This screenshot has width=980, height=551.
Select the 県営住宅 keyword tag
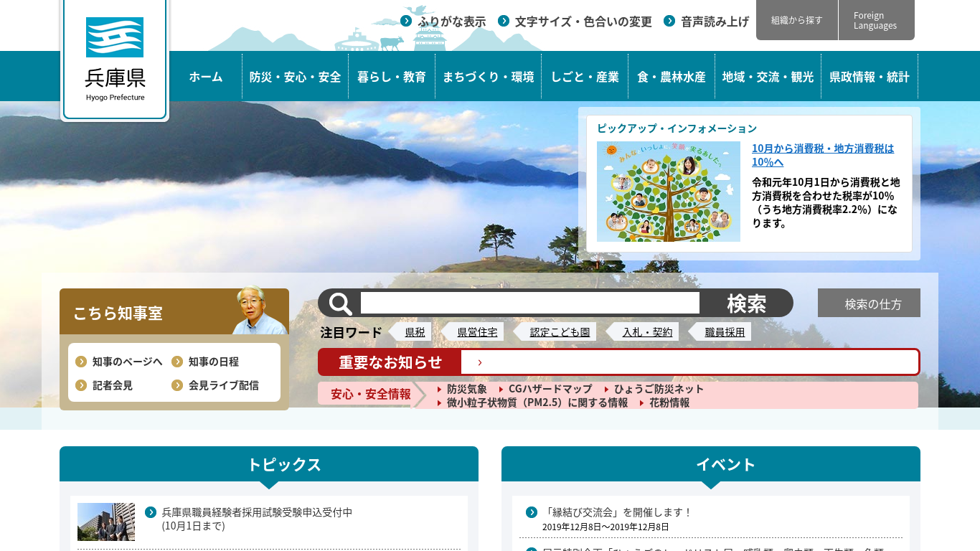click(x=477, y=331)
